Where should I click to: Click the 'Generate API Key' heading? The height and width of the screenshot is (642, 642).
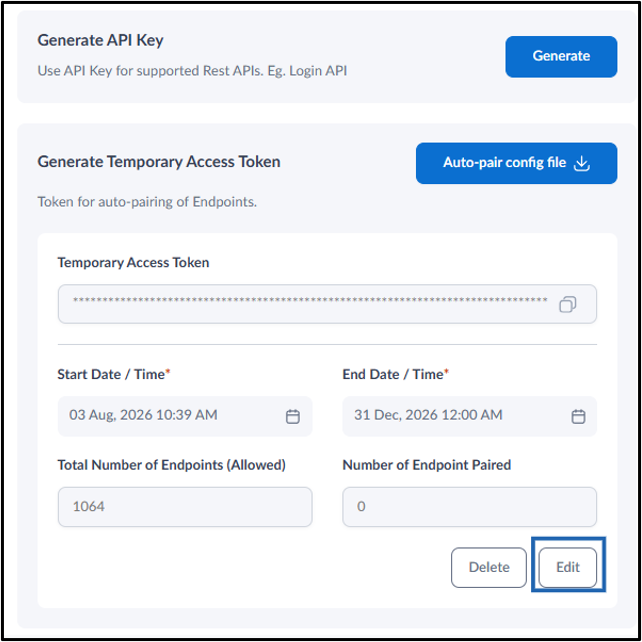[100, 40]
